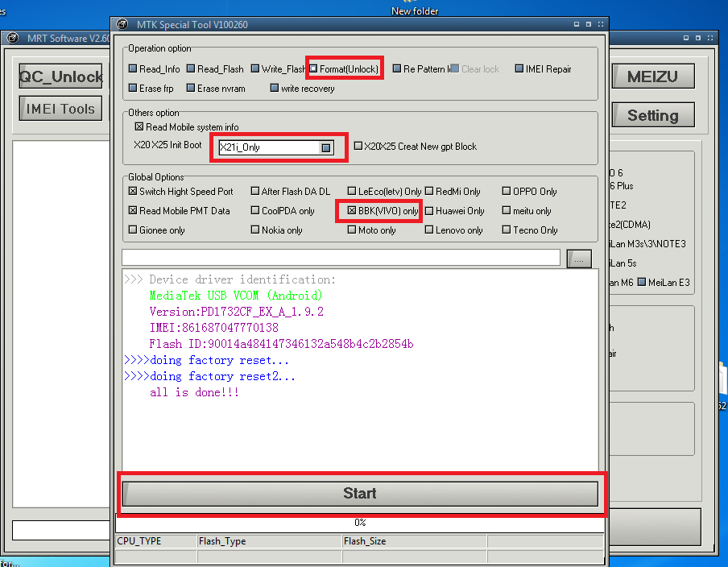Image resolution: width=728 pixels, height=567 pixels.
Task: Click the 0% progress bar
Action: tap(360, 523)
